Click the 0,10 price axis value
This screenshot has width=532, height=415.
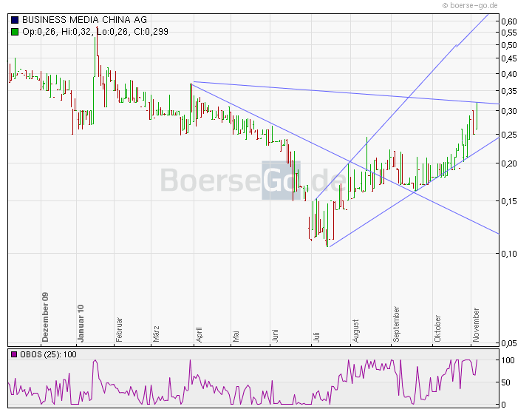click(509, 254)
